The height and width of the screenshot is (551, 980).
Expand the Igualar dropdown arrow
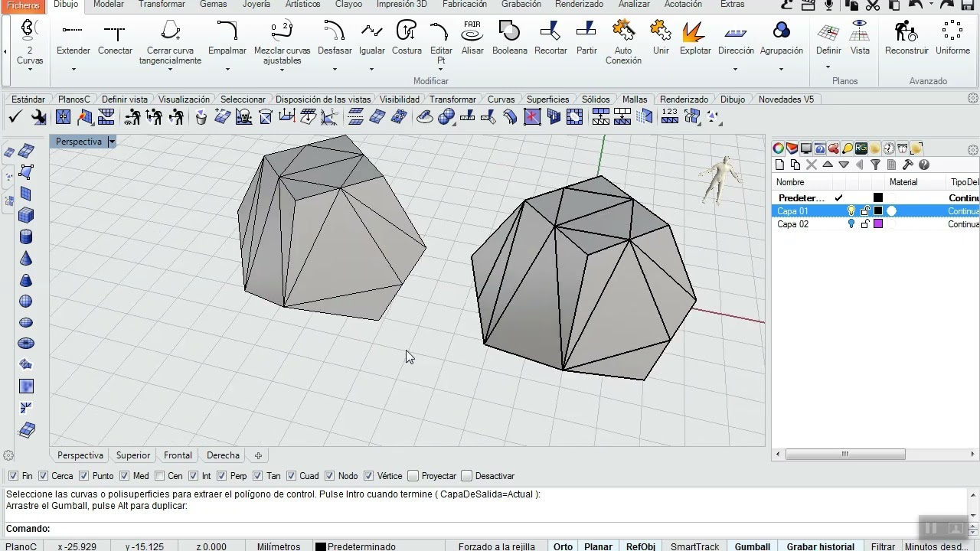(371, 70)
